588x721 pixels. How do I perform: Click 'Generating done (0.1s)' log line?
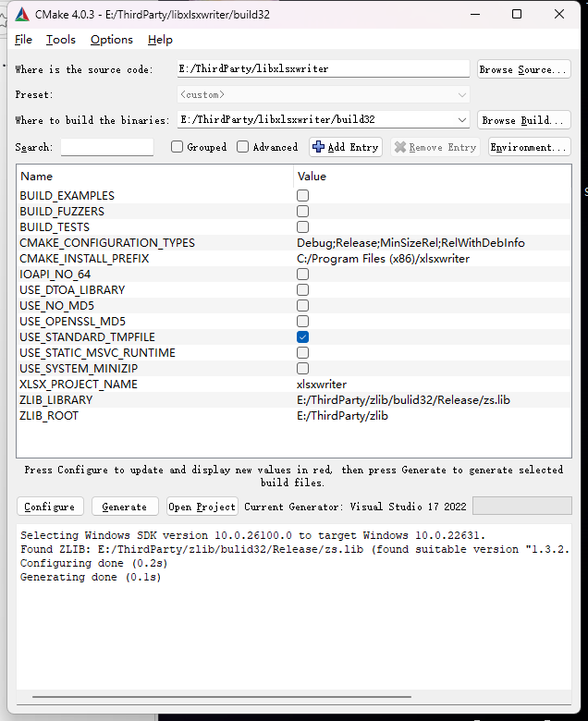91,577
